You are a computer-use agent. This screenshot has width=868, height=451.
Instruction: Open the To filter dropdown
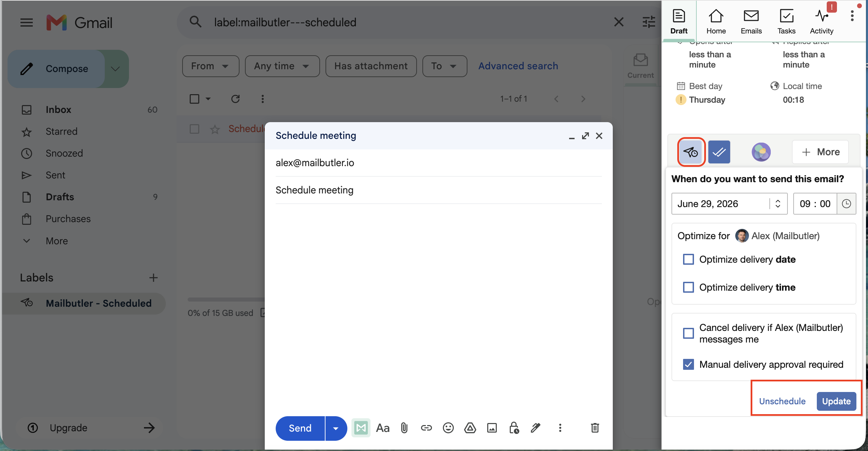(x=445, y=66)
